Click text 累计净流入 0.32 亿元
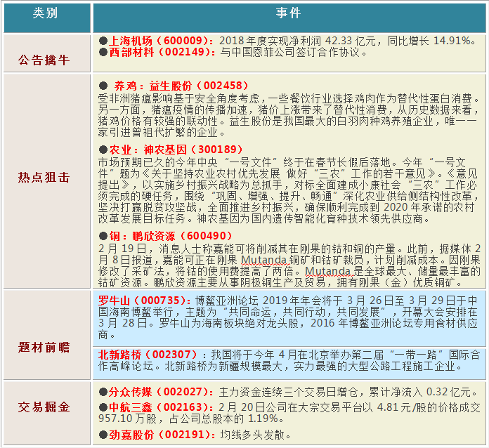 coord(420,392)
